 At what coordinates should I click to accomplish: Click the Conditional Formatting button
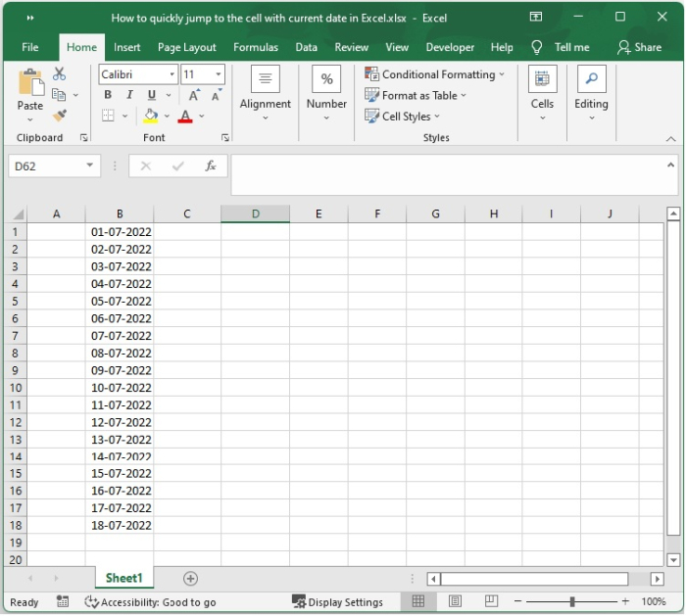[x=435, y=74]
